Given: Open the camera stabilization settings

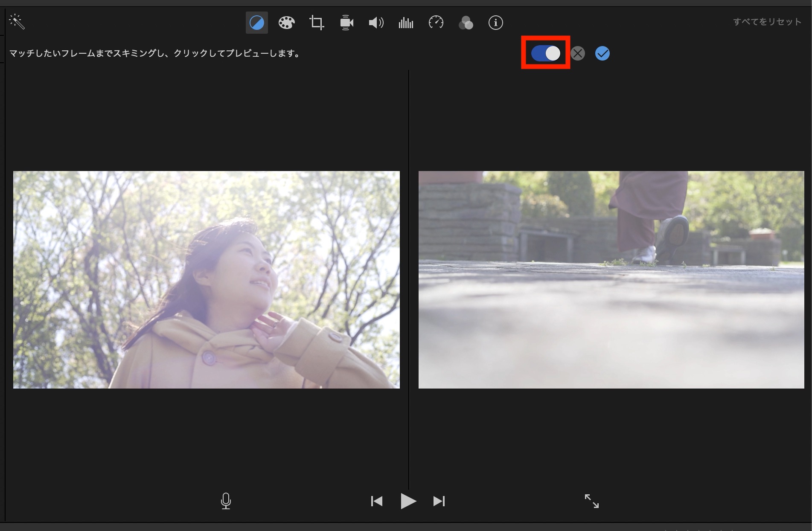Looking at the screenshot, I should (x=346, y=23).
